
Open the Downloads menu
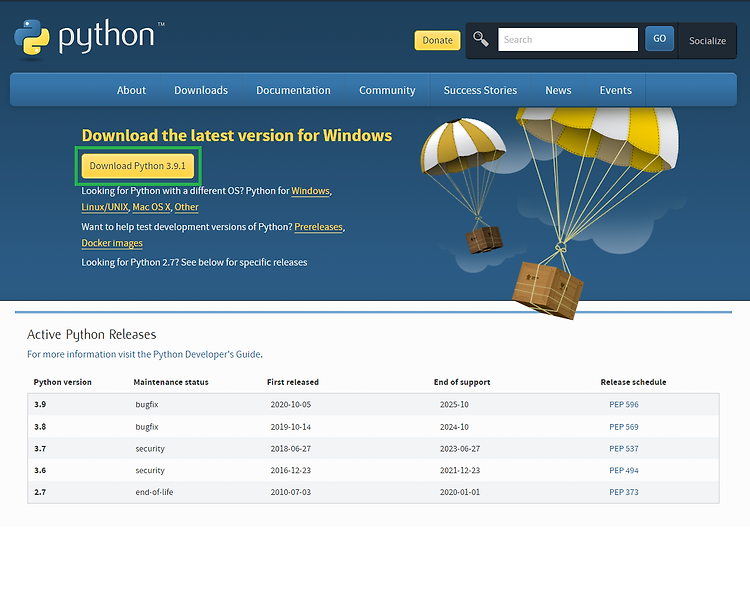(x=201, y=90)
